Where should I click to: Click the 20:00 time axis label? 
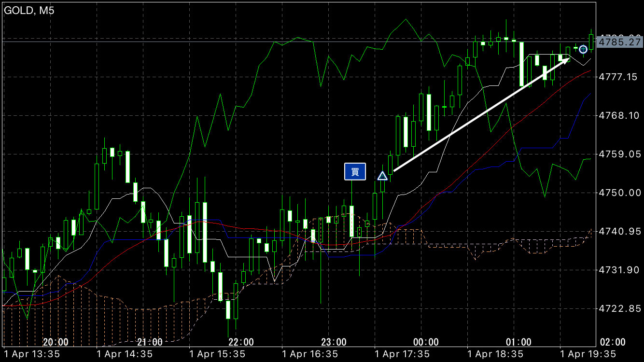55,342
